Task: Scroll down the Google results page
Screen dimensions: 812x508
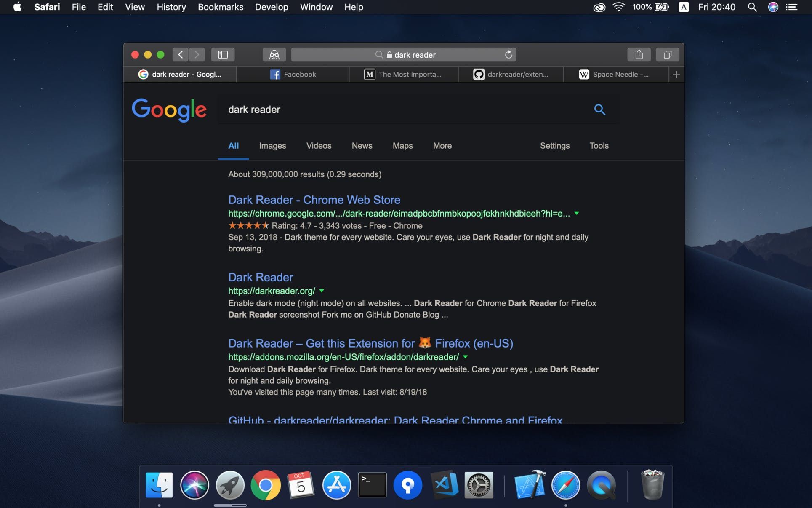Action: (x=681, y=351)
